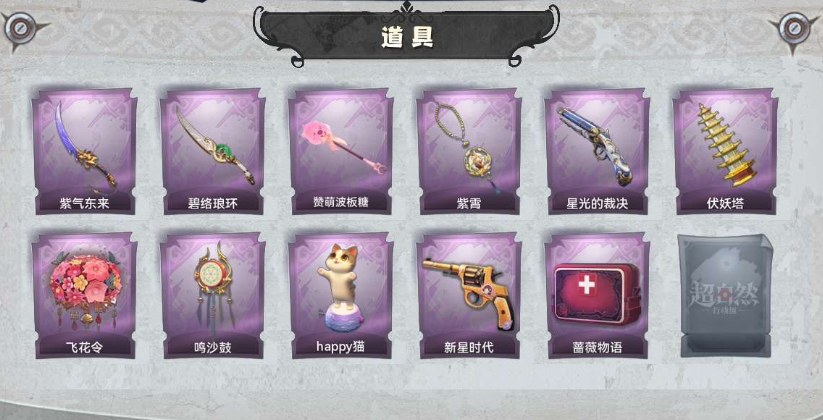
Task: Click the happy猫 name label
Action: click(341, 347)
